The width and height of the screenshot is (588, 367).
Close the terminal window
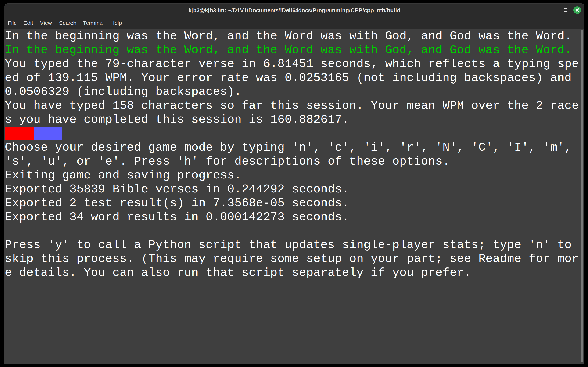pyautogui.click(x=577, y=10)
